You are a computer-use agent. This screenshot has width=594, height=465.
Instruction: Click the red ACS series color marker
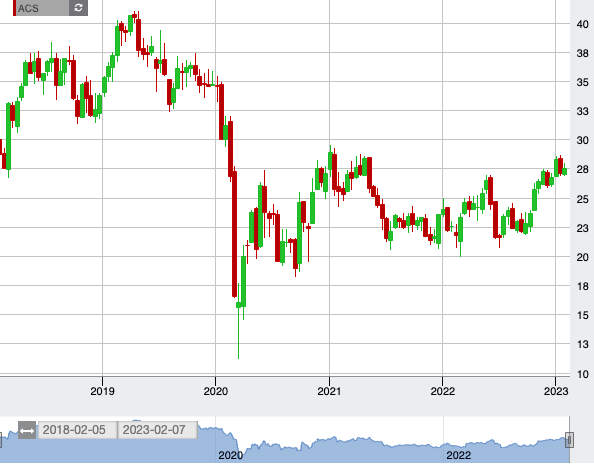[14, 8]
